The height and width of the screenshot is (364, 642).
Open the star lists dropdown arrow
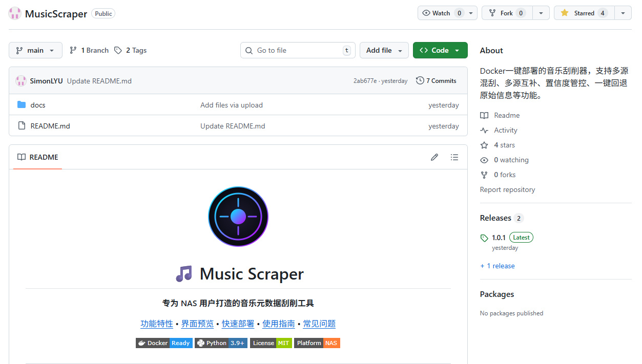pos(623,13)
